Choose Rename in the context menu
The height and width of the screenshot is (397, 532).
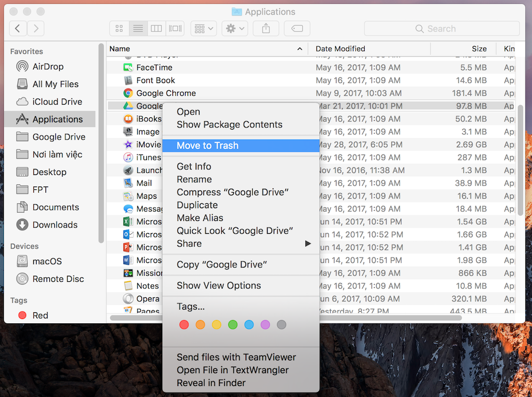241,180
